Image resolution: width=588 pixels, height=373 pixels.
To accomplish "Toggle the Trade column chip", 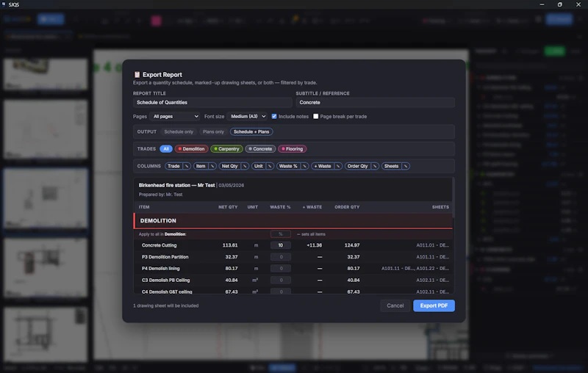I will pos(173,166).
